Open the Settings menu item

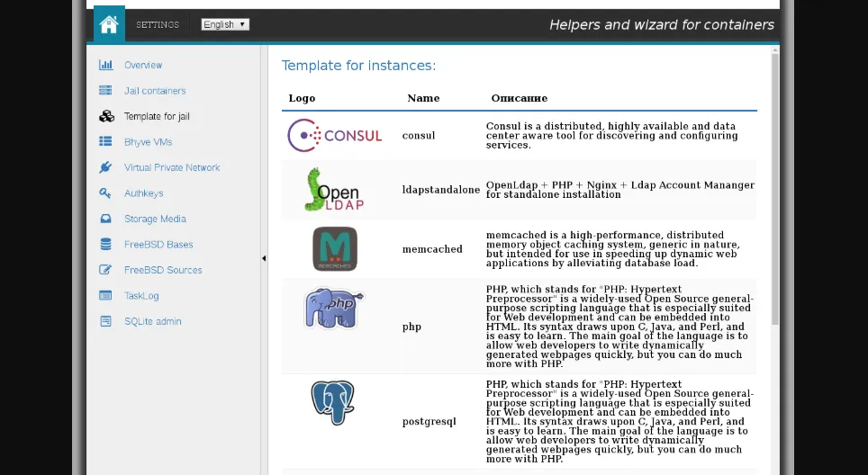click(x=158, y=25)
